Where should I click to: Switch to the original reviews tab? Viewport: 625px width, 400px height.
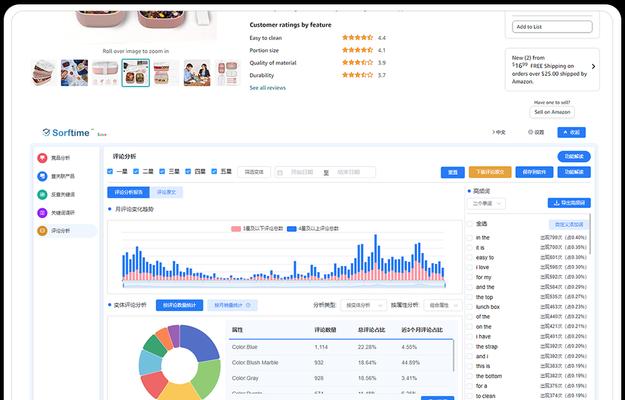166,192
